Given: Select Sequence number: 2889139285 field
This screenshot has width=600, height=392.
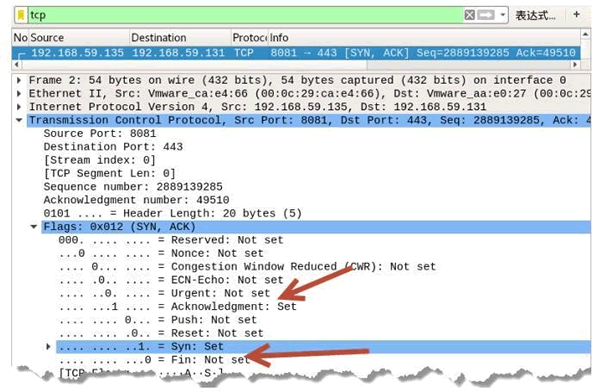Looking at the screenshot, I should [133, 187].
